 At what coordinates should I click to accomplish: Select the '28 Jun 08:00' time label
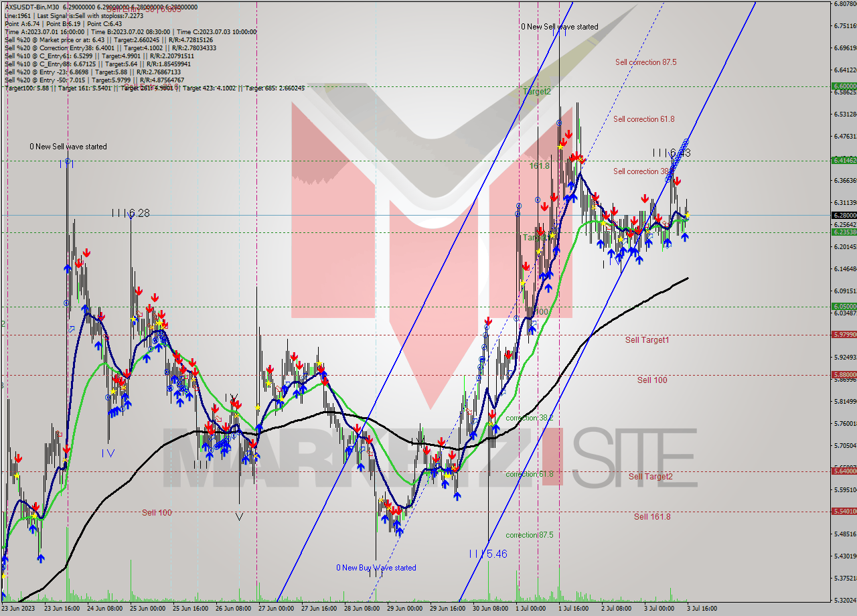click(362, 609)
